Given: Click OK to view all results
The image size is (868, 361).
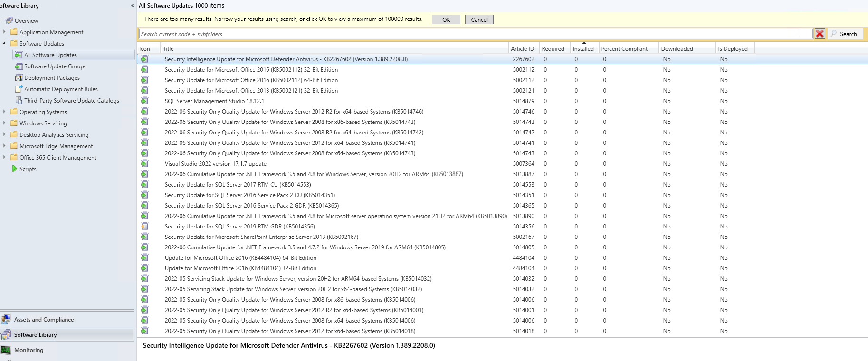Looking at the screenshot, I should tap(446, 19).
